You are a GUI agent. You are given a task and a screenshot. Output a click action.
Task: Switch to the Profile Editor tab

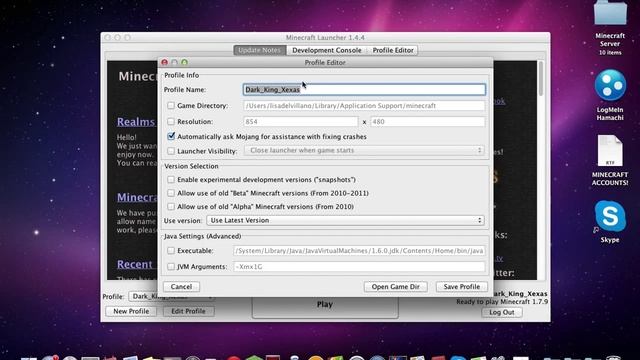pos(393,50)
